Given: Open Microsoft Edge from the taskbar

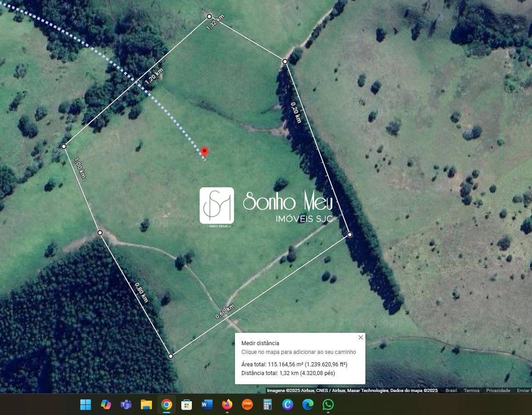Looking at the screenshot, I should (x=308, y=404).
